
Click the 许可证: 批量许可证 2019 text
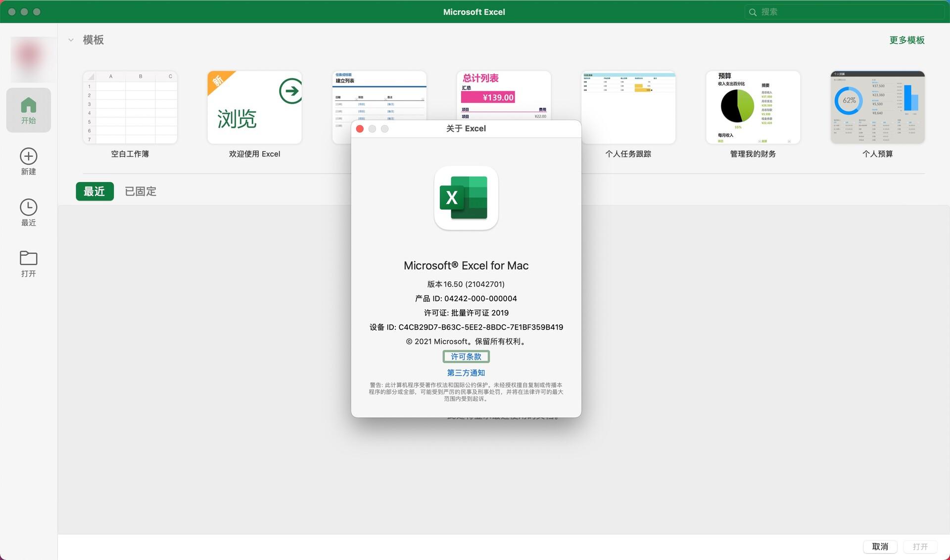(x=466, y=313)
